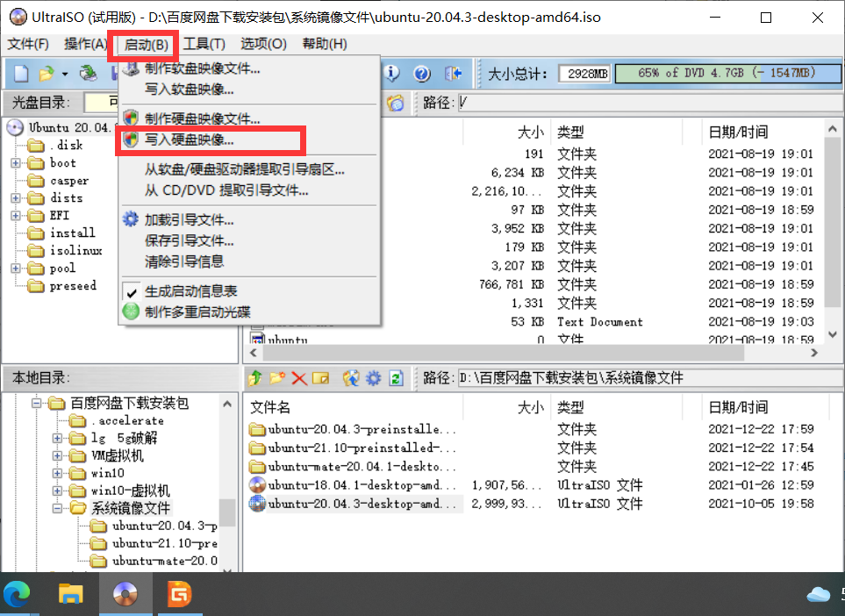Image resolution: width=845 pixels, height=616 pixels.
Task: Click the blue info toolbar icon
Action: tap(391, 73)
